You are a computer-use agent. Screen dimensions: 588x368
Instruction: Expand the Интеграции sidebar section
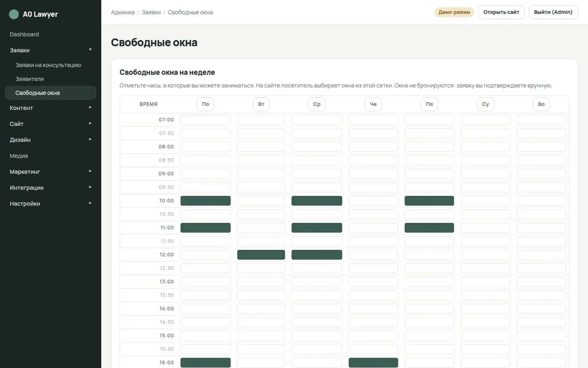click(x=50, y=188)
